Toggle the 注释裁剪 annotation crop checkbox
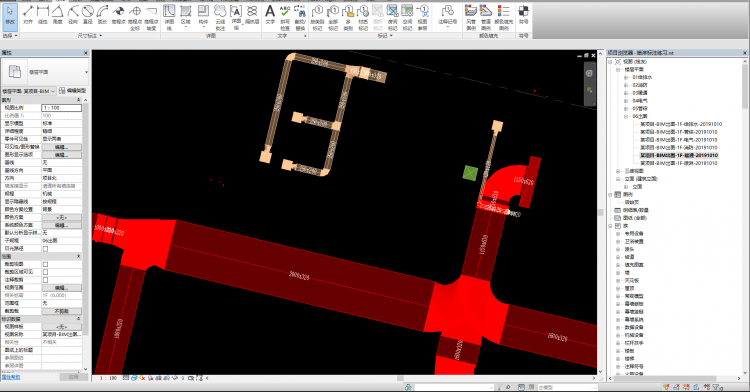The width and height of the screenshot is (750, 392). [x=45, y=280]
